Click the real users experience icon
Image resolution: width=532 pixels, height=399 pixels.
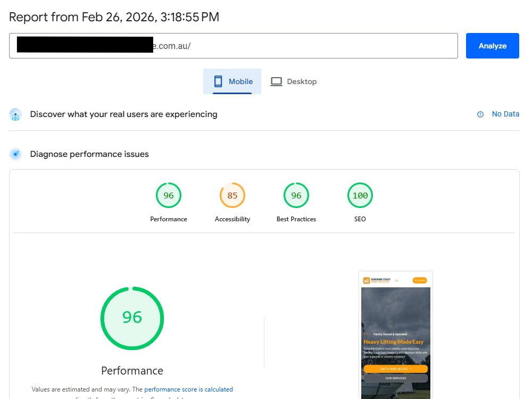[15, 114]
